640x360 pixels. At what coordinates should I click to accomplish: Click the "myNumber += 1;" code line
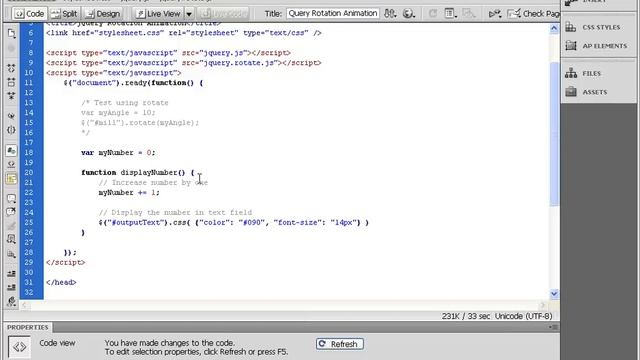click(129, 193)
